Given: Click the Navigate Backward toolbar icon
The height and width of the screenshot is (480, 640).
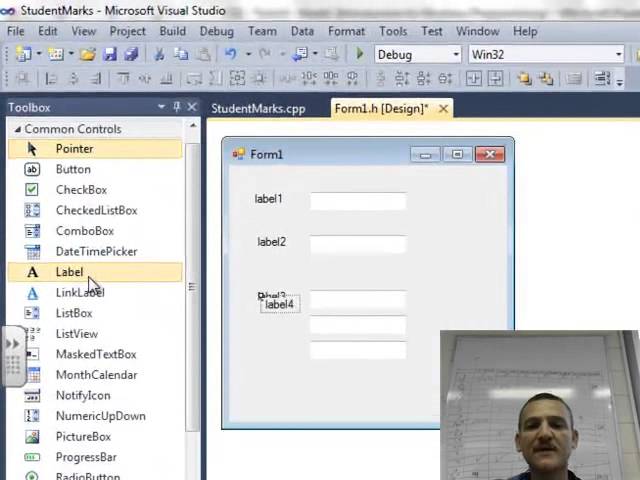Looking at the screenshot, I should pos(300,54).
